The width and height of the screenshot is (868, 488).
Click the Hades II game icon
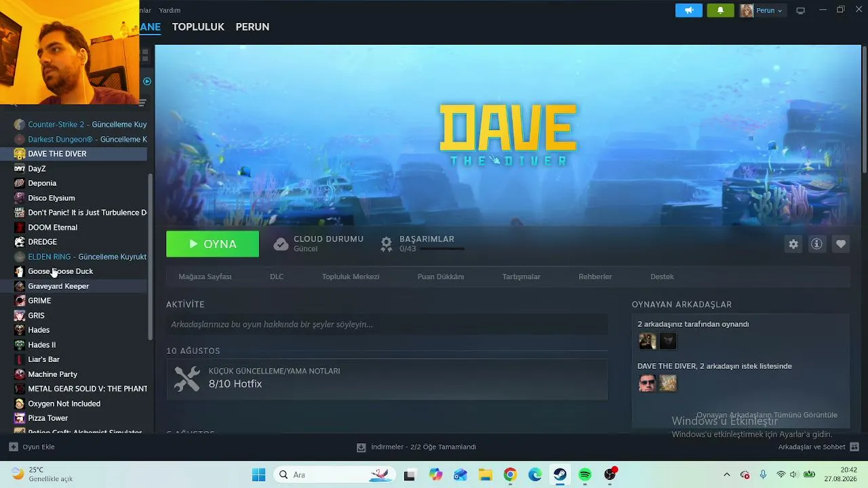click(20, 345)
